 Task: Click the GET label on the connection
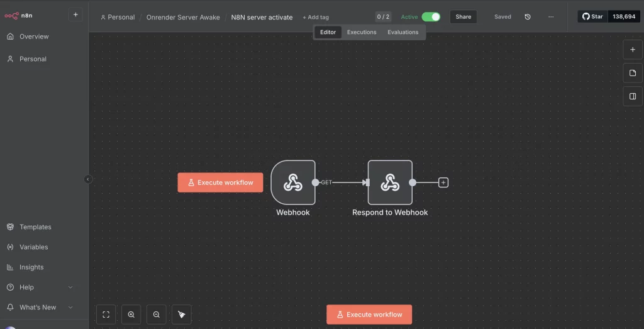(326, 182)
